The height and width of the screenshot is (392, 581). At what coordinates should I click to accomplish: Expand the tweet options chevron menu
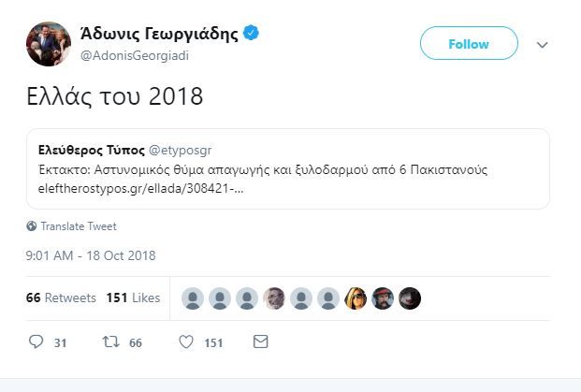coord(542,45)
